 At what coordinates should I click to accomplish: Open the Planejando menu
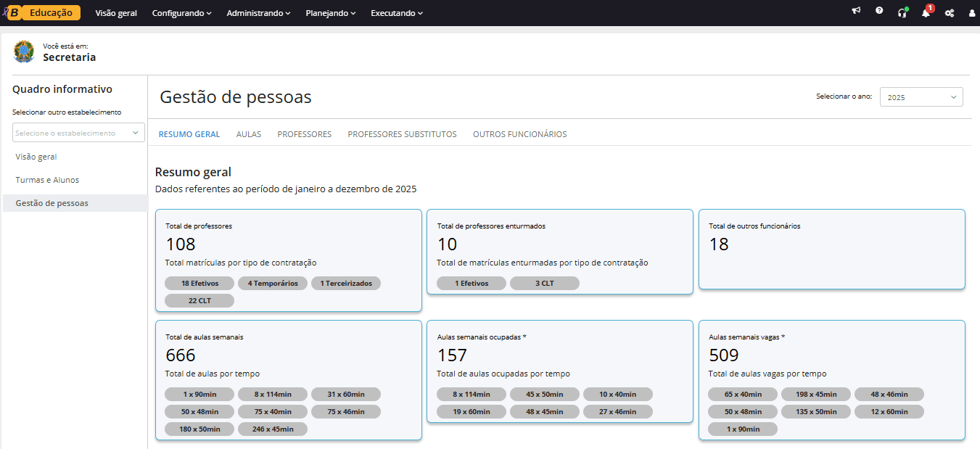pyautogui.click(x=330, y=13)
